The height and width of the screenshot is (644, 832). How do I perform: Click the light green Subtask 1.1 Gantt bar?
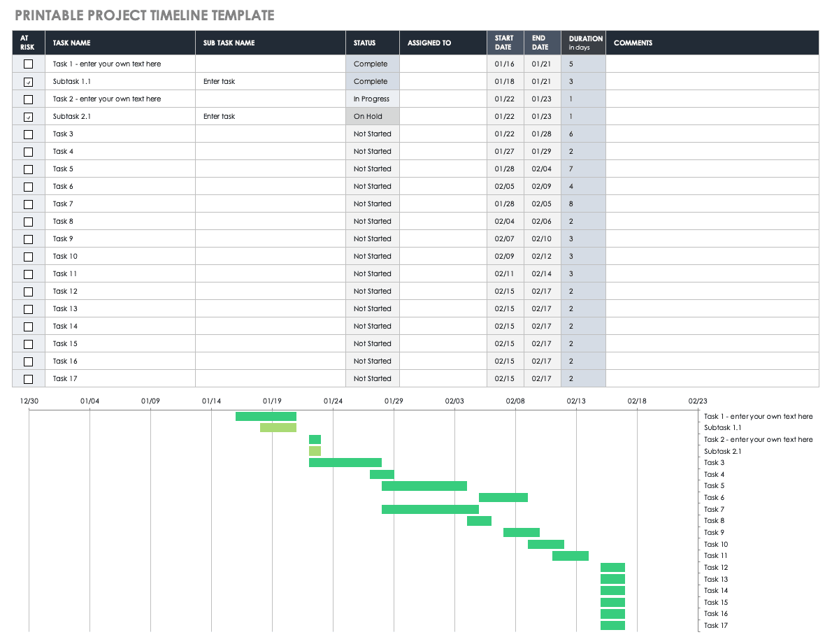pyautogui.click(x=278, y=428)
